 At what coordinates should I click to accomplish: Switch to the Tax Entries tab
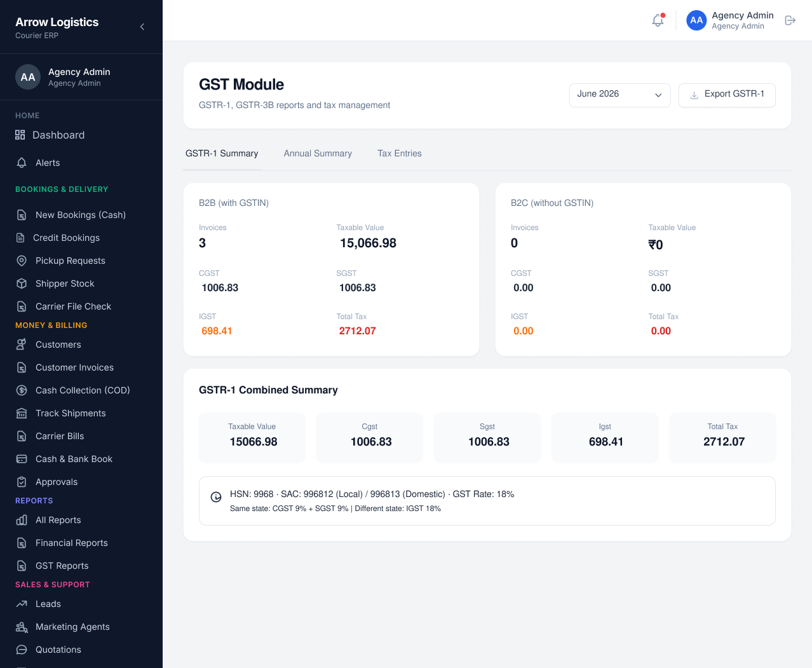[400, 154]
